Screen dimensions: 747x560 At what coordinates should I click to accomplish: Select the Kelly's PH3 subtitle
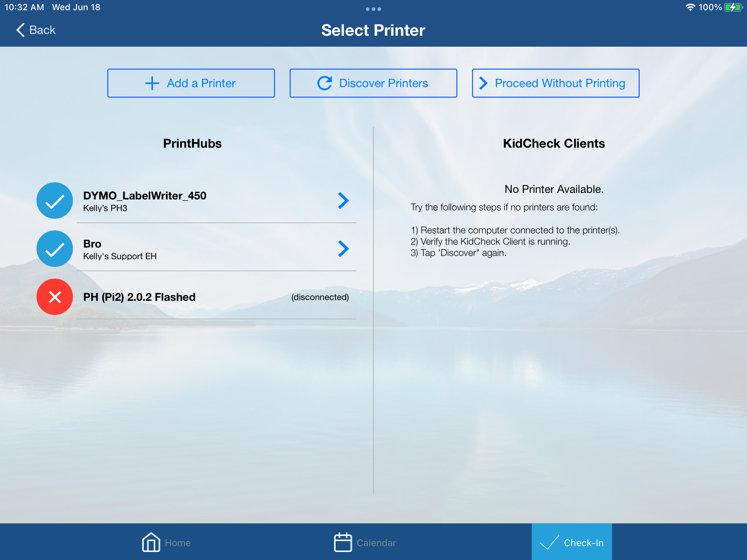click(105, 208)
